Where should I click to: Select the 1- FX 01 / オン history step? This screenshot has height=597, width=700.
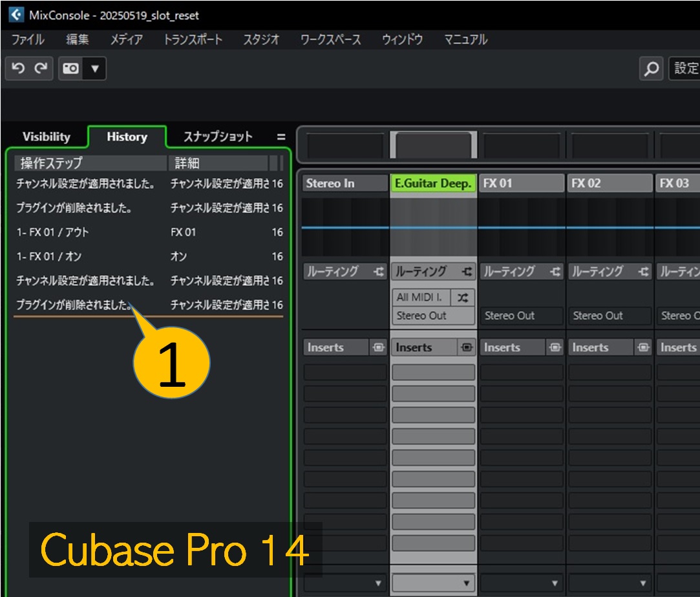click(x=149, y=256)
